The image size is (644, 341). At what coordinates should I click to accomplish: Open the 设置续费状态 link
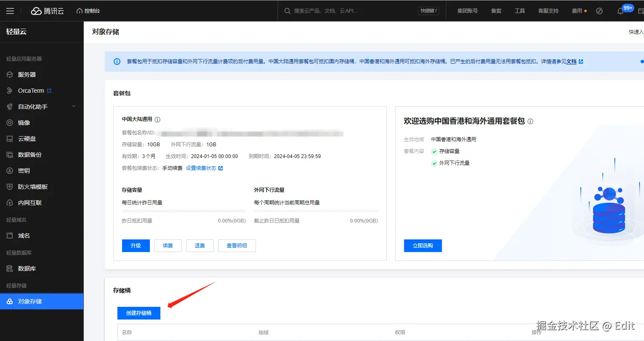tap(201, 168)
